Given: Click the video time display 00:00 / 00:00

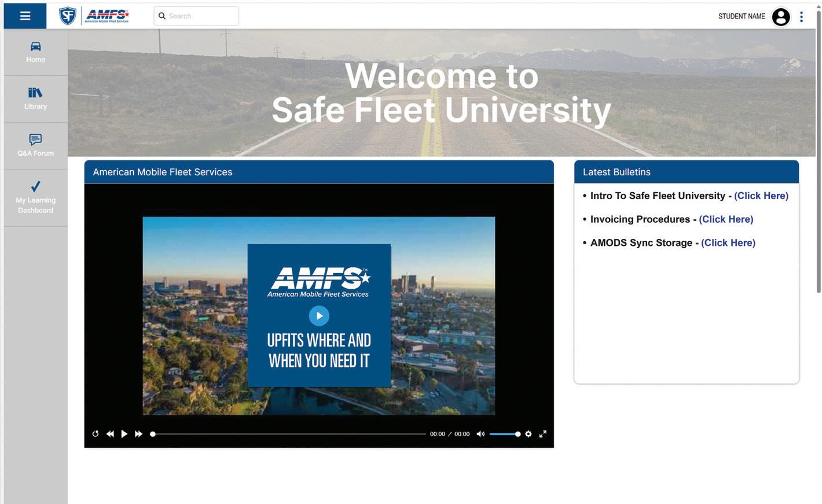Looking at the screenshot, I should click(450, 434).
